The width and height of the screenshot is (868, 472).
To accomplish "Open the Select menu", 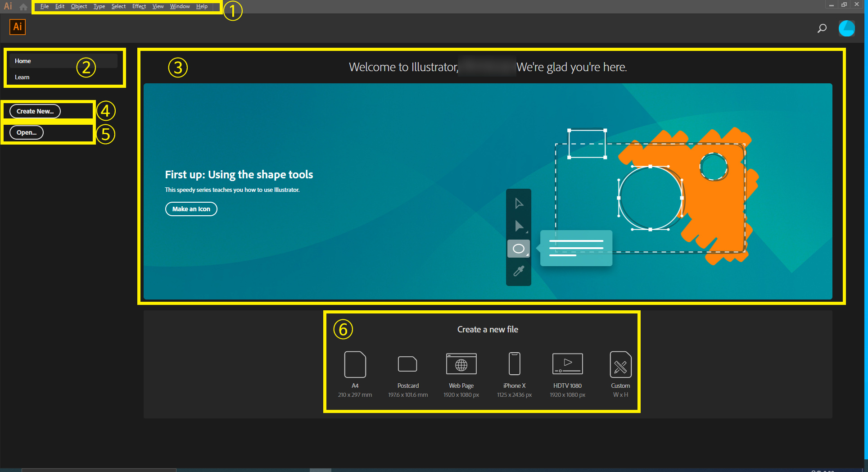I will pos(119,6).
